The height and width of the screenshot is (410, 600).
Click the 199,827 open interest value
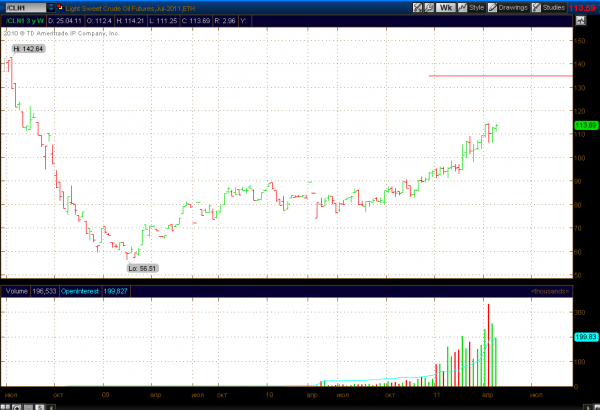click(x=116, y=291)
